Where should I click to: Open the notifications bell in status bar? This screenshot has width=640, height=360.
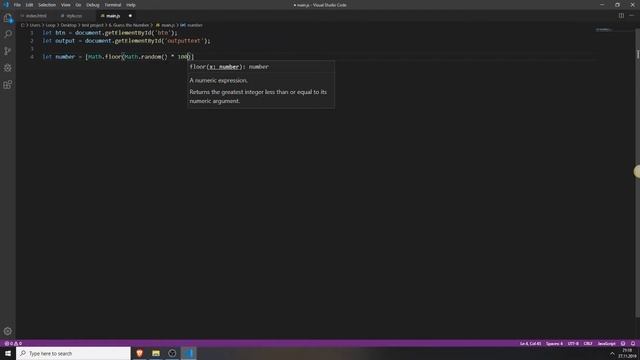click(x=633, y=343)
